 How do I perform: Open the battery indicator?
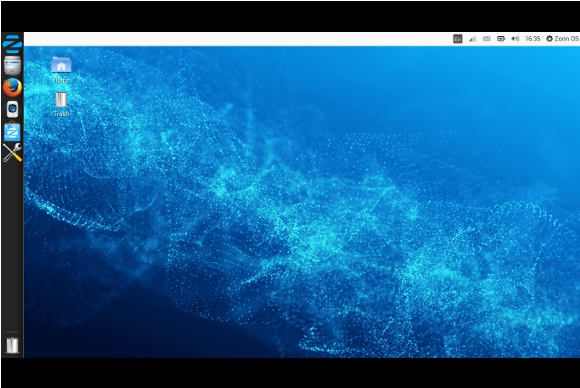(x=501, y=38)
